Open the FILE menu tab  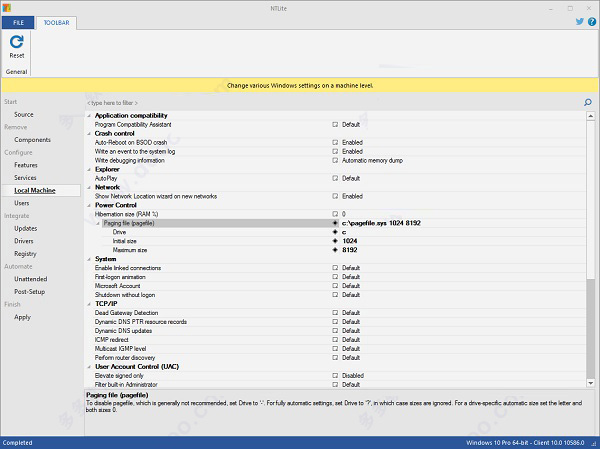(x=18, y=23)
